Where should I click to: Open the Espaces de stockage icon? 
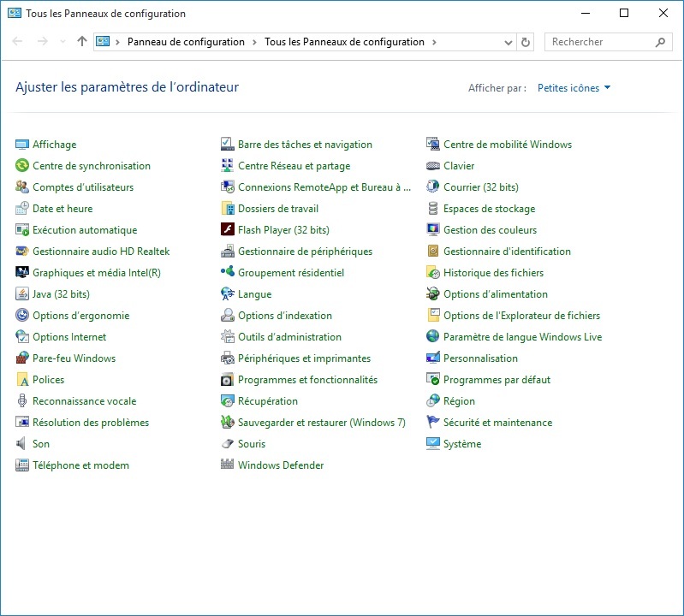(432, 209)
